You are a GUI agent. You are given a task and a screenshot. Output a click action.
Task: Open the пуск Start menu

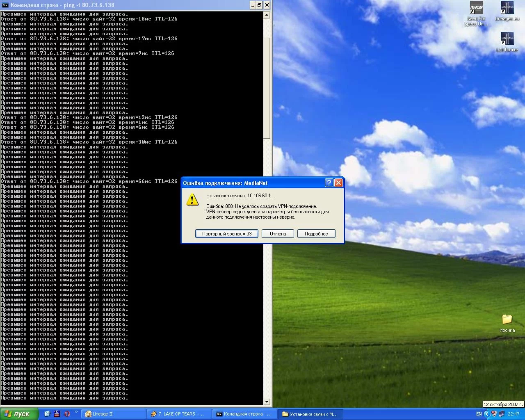[x=19, y=414]
